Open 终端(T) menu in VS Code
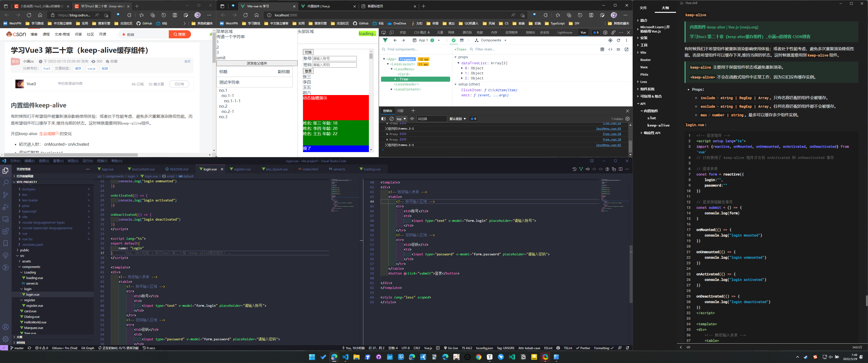This screenshot has height=363, width=868. point(102,161)
